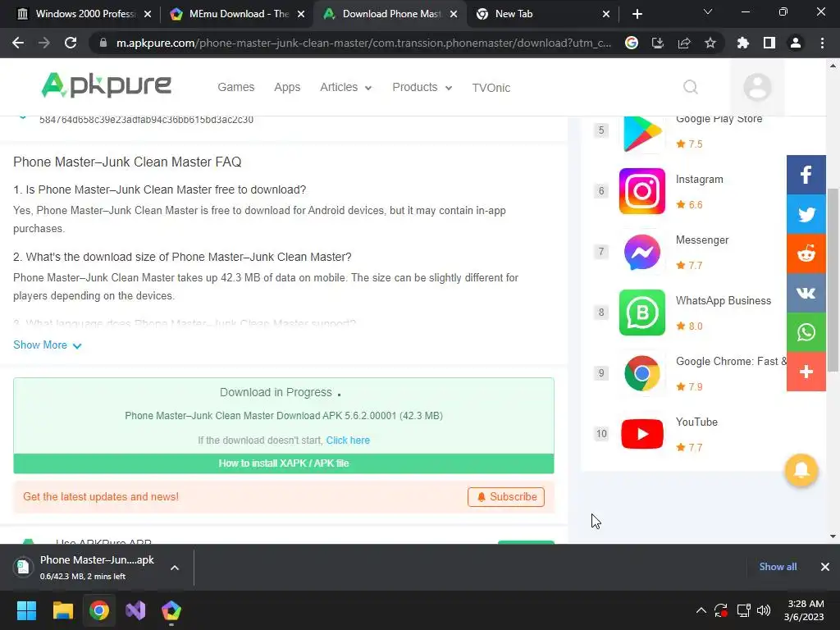The width and height of the screenshot is (840, 630).
Task: Open the Google Chrome app icon in list
Action: tap(641, 373)
